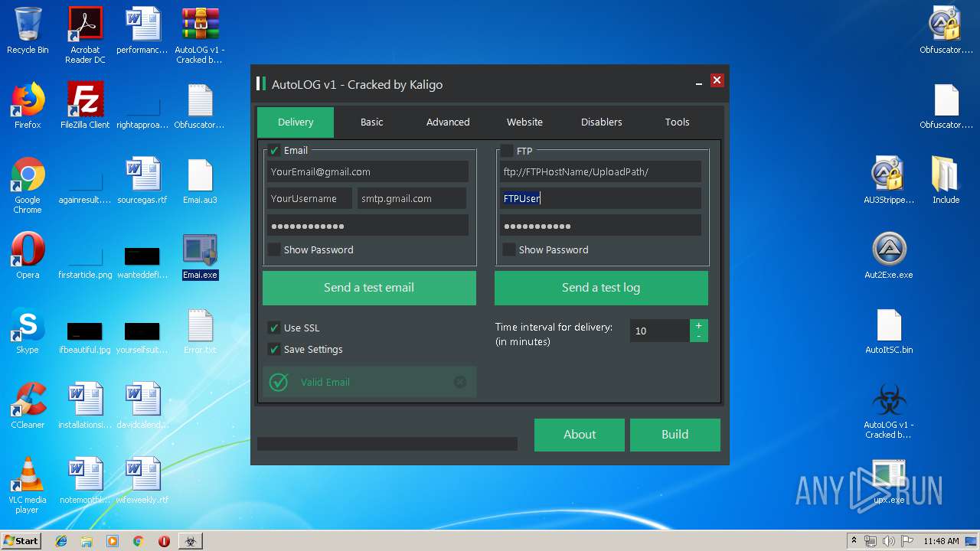Click the YourUsername input field
This screenshot has height=551, width=980.
tap(309, 198)
